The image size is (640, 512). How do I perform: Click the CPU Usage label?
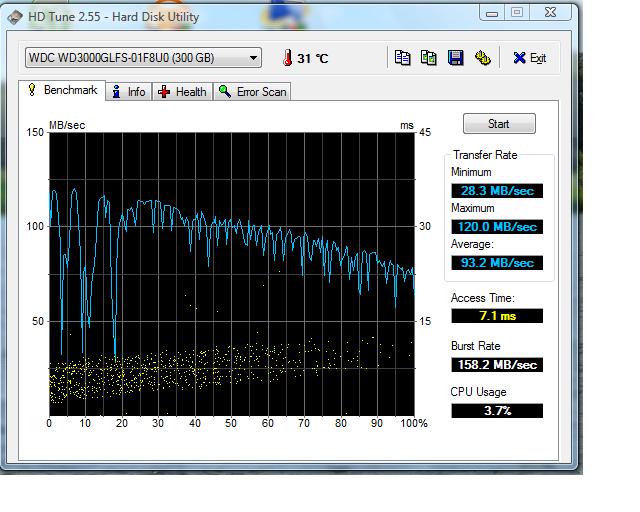[x=478, y=392]
